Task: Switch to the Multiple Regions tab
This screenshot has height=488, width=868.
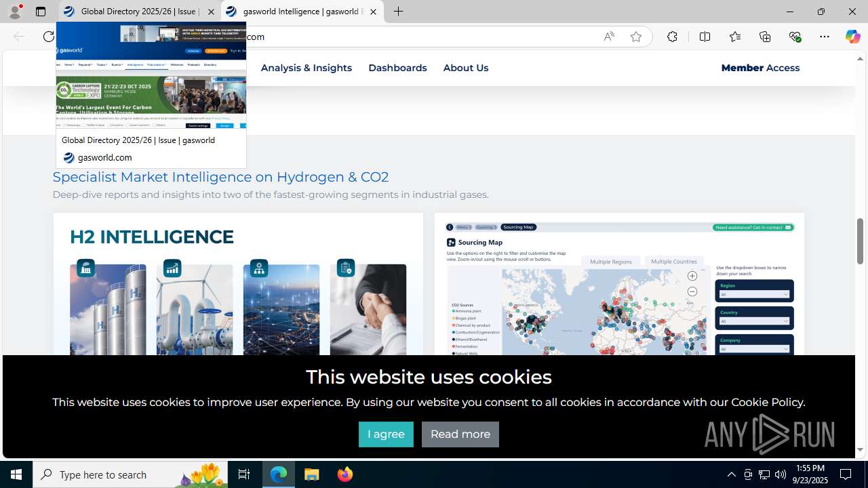Action: point(610,262)
